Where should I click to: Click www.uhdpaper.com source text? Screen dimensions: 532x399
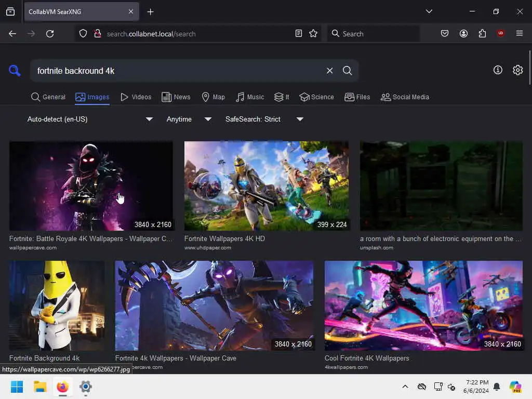tap(208, 248)
